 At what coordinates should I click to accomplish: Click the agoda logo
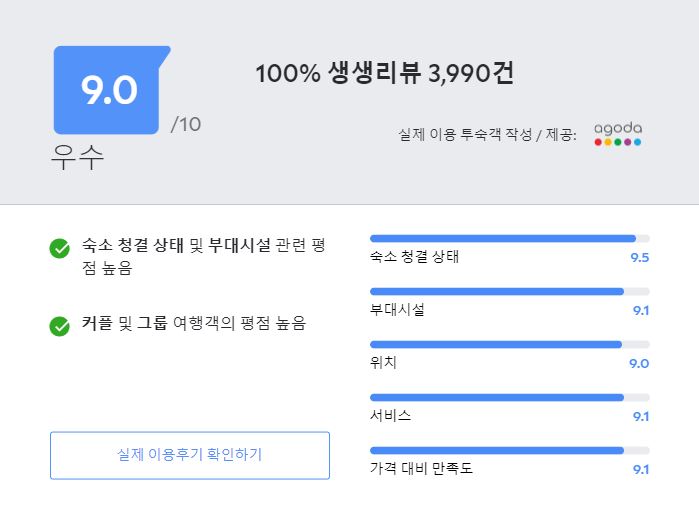618,134
